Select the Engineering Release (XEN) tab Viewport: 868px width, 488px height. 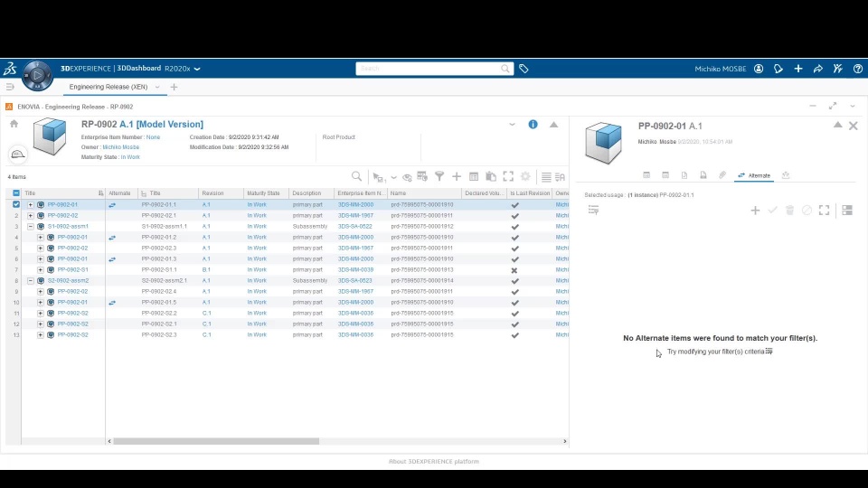(108, 87)
